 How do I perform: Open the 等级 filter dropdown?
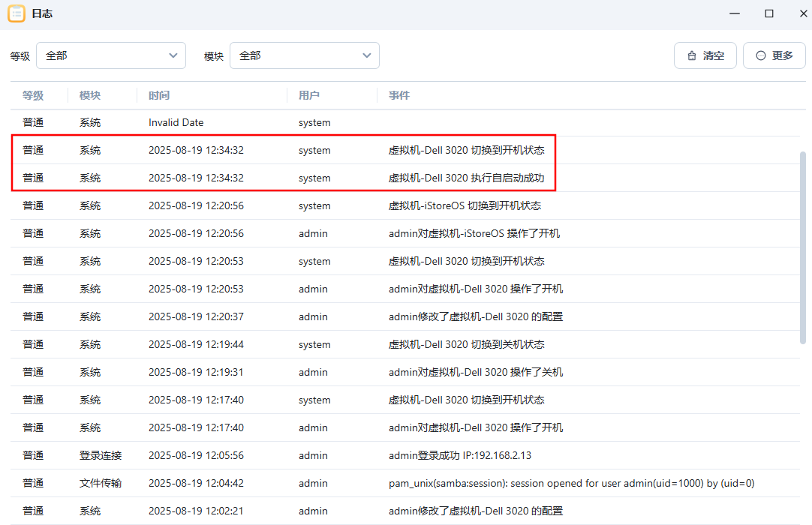[x=110, y=55]
